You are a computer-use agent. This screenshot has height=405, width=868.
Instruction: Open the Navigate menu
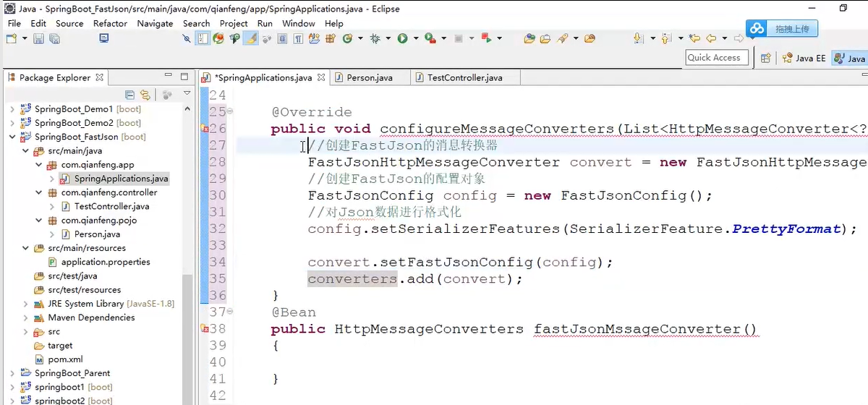click(155, 23)
